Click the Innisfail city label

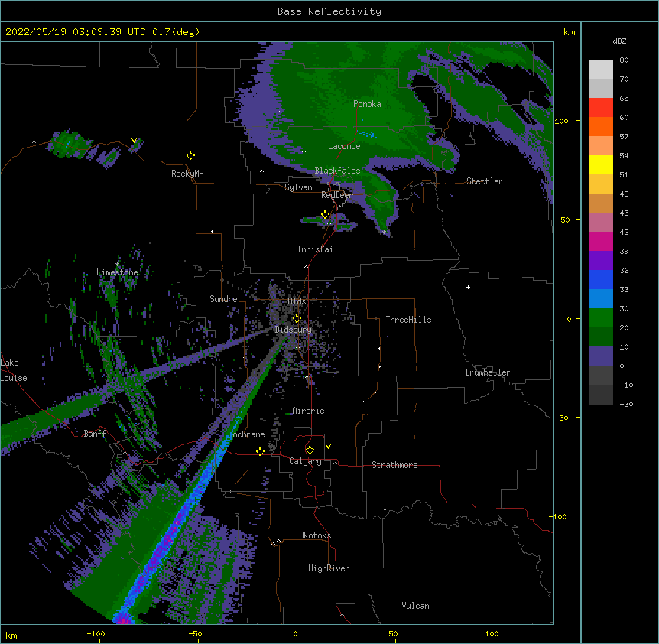(317, 249)
